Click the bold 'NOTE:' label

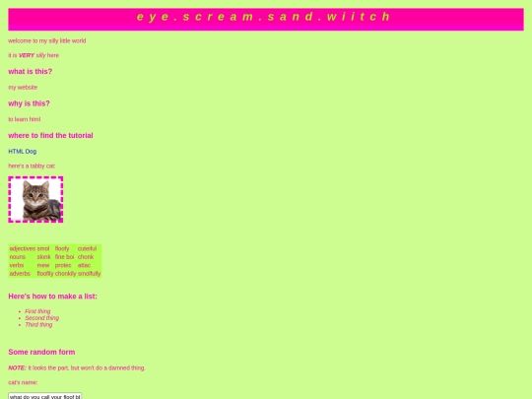pos(17,367)
